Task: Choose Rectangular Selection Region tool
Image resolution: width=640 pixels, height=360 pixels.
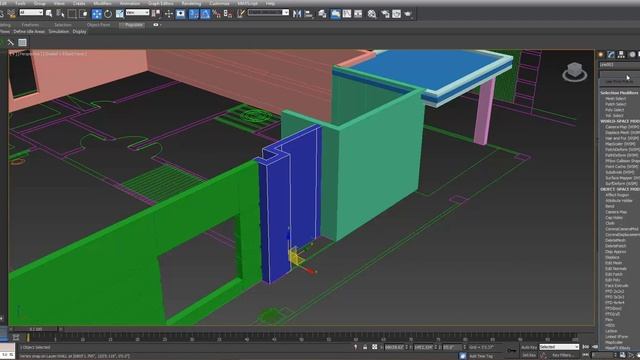Action: (72, 14)
